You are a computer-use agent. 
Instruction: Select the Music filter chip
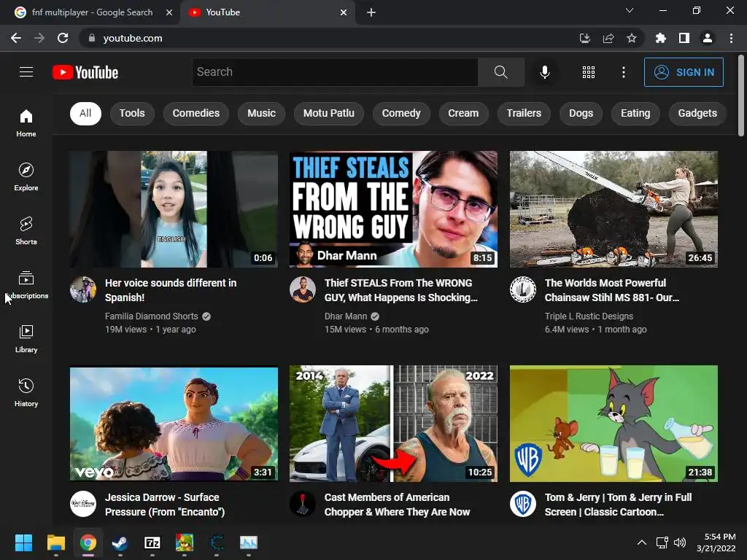click(x=261, y=113)
